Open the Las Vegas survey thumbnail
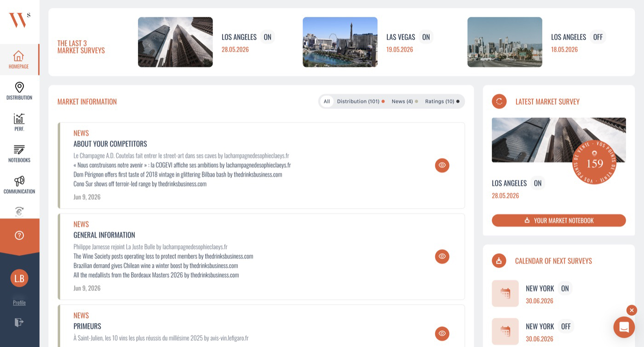The height and width of the screenshot is (347, 644). coord(340,42)
